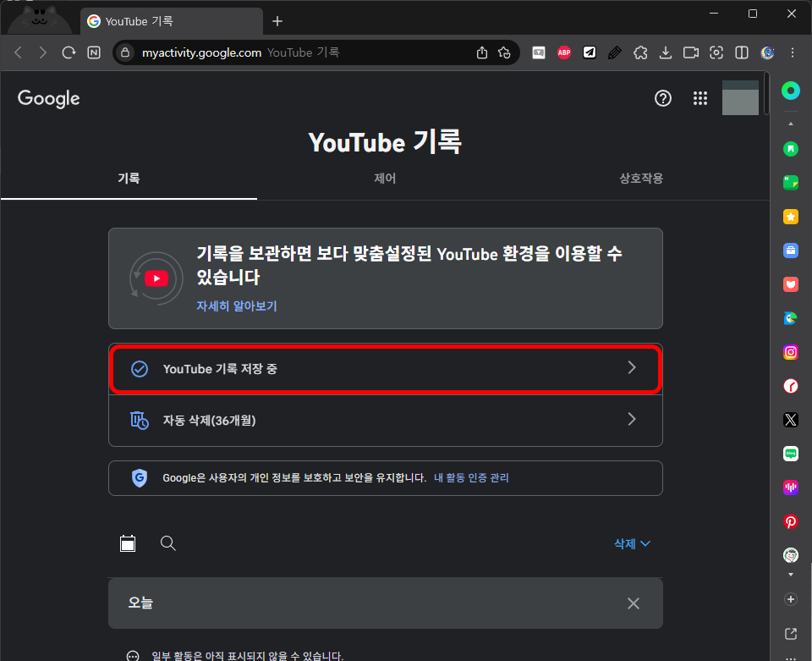Open Naver blog in the sidebar

tap(790, 454)
